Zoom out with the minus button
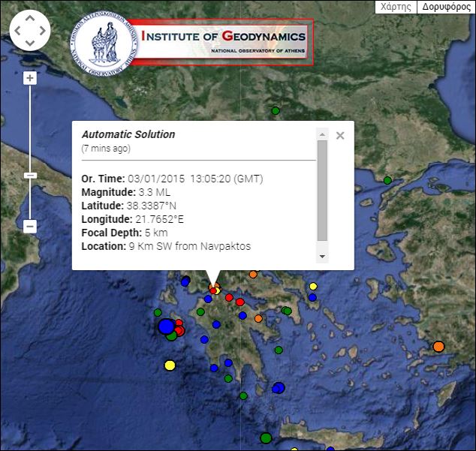 tap(30, 227)
